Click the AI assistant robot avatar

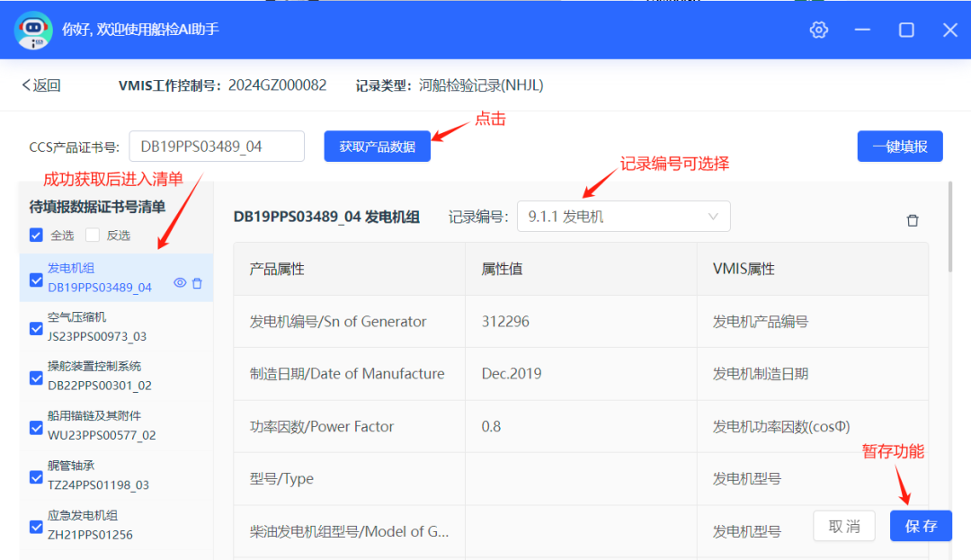[x=33, y=30]
